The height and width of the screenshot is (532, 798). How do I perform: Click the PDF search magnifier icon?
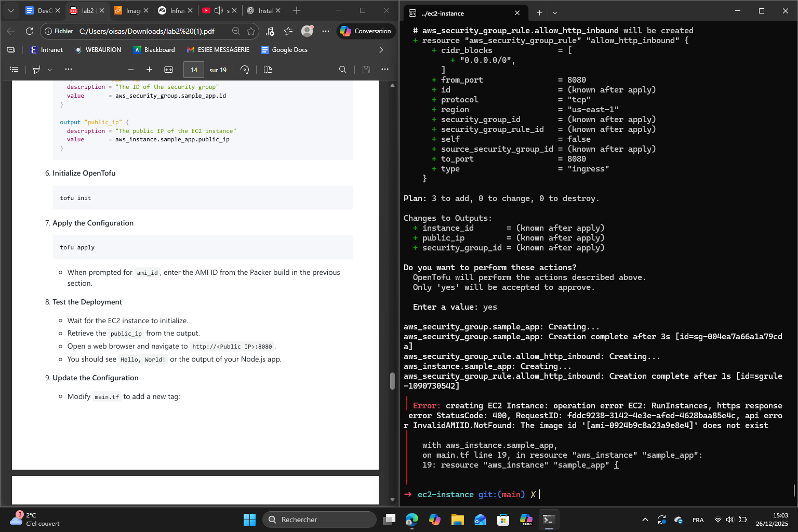[x=343, y=70]
